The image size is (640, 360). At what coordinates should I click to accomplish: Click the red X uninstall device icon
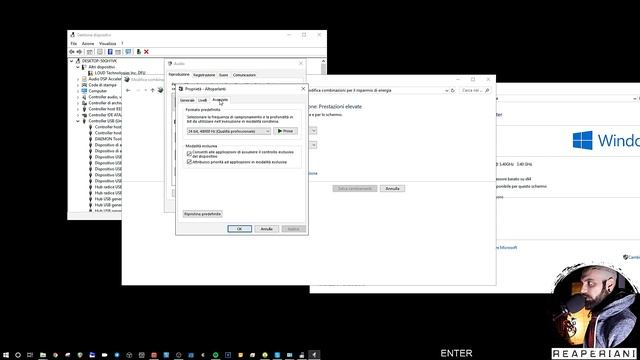146,52
